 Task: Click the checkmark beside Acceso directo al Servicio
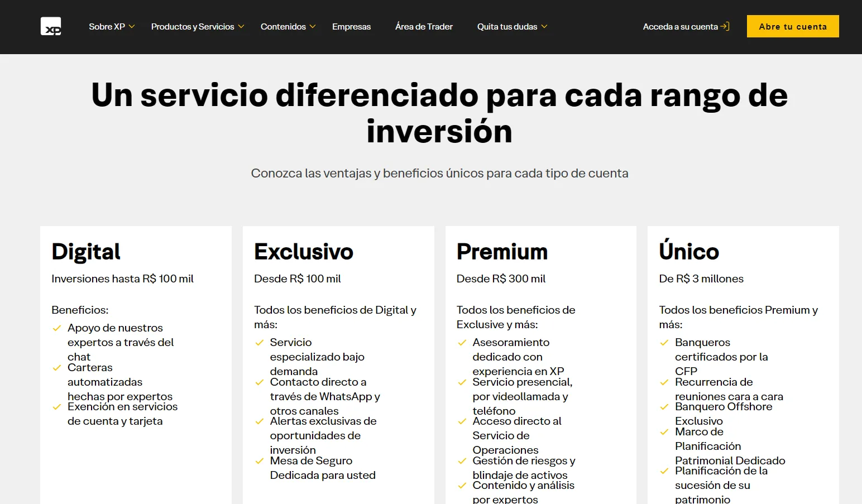[462, 421]
